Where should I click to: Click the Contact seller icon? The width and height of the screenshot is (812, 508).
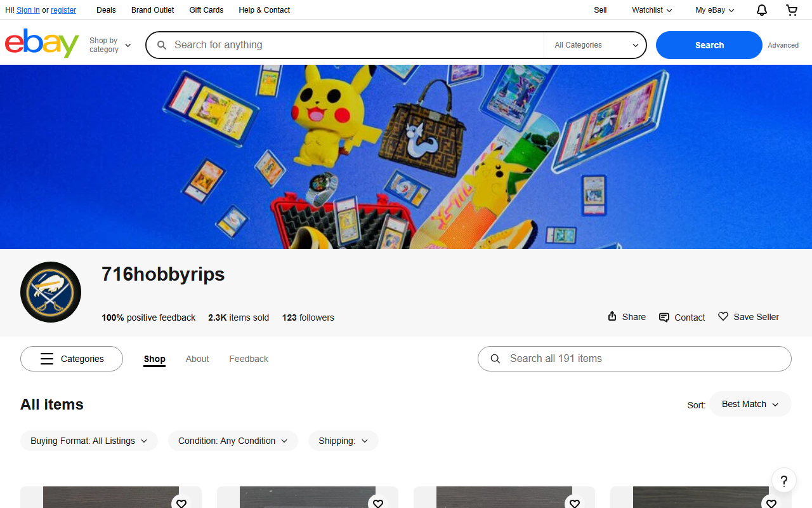(664, 317)
